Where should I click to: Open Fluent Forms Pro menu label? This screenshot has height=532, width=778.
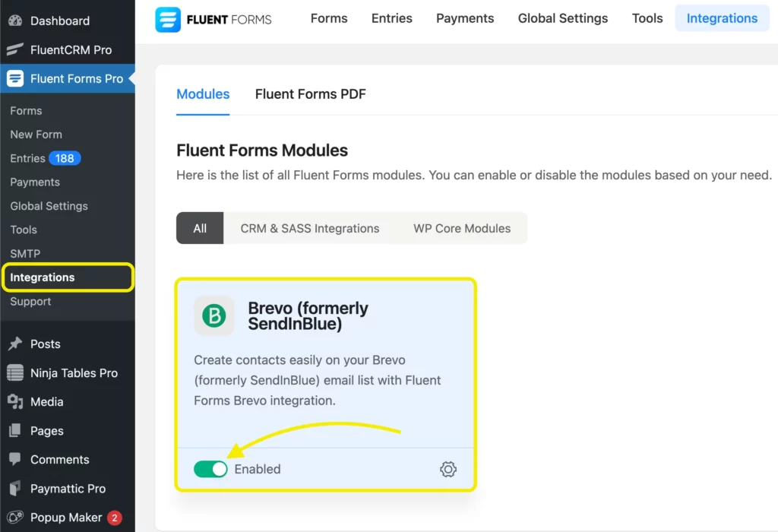[77, 78]
